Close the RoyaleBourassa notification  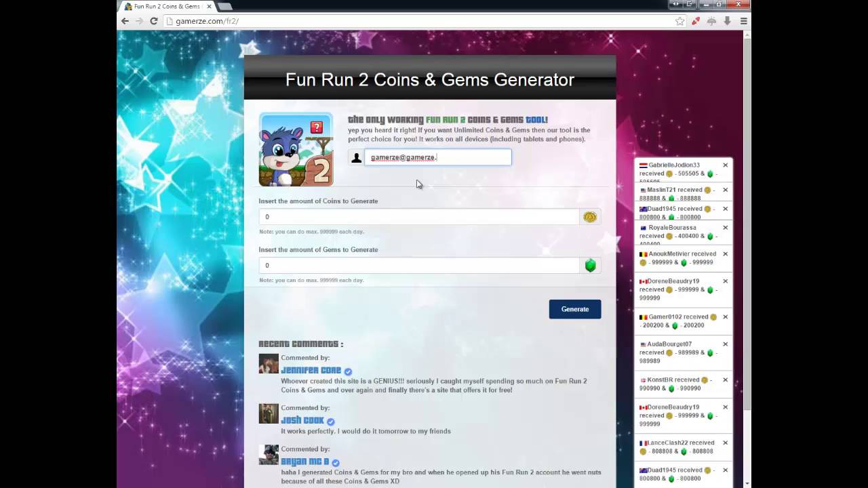point(725,228)
